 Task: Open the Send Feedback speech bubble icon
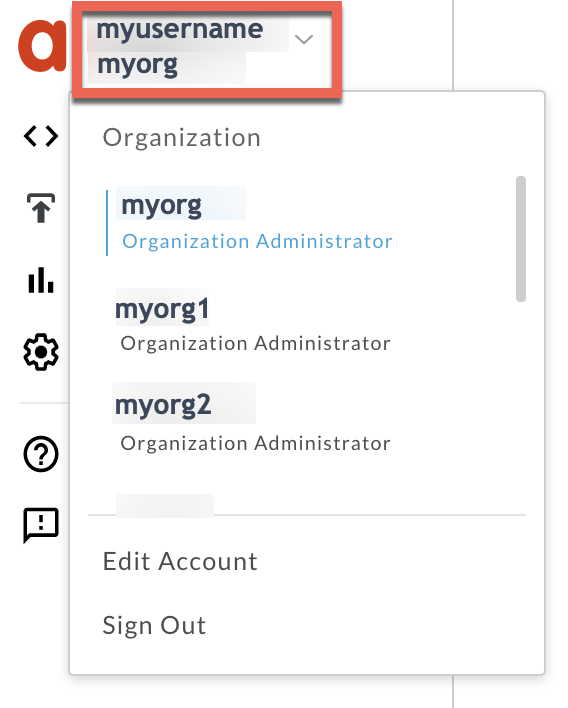41,525
